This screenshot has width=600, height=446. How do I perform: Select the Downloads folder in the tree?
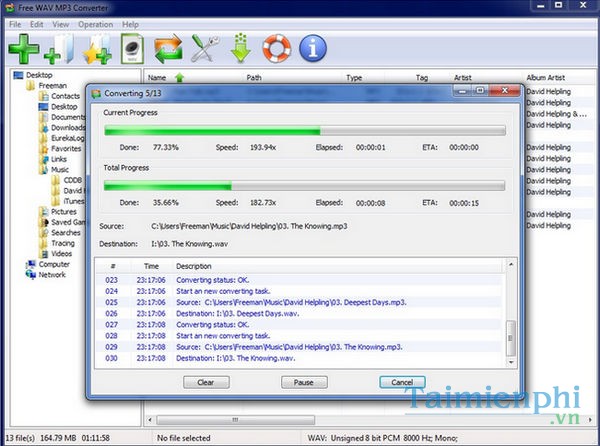pyautogui.click(x=68, y=127)
